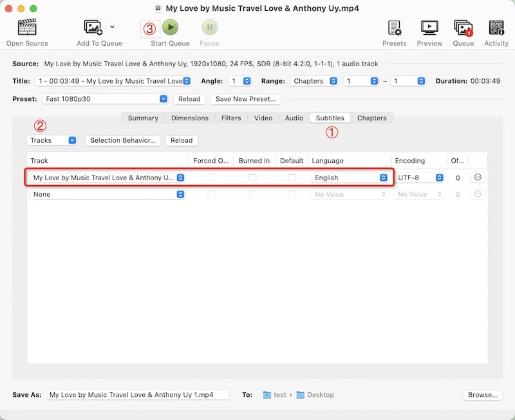Switch to the Video tab

[263, 118]
